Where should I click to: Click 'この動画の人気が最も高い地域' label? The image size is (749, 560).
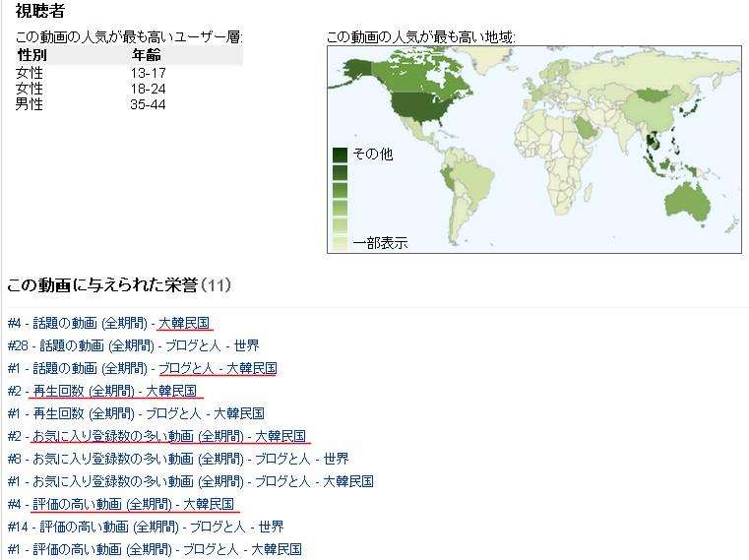pyautogui.click(x=421, y=37)
